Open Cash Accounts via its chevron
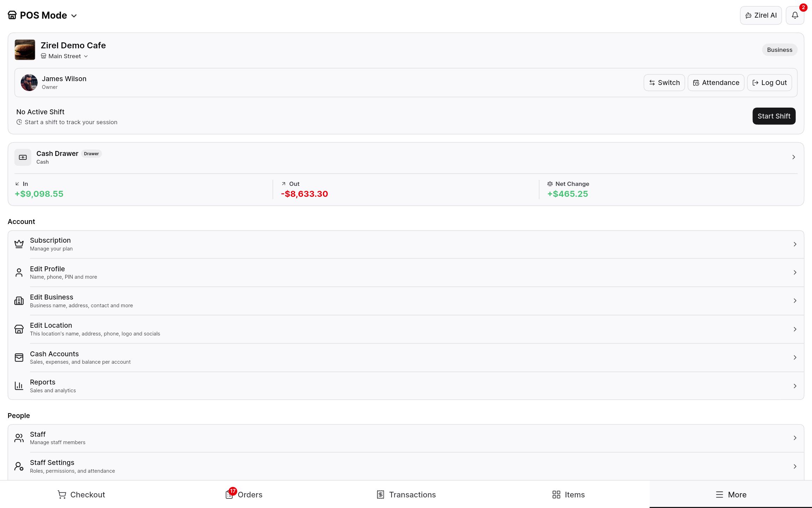This screenshot has height=508, width=812. pos(795,357)
